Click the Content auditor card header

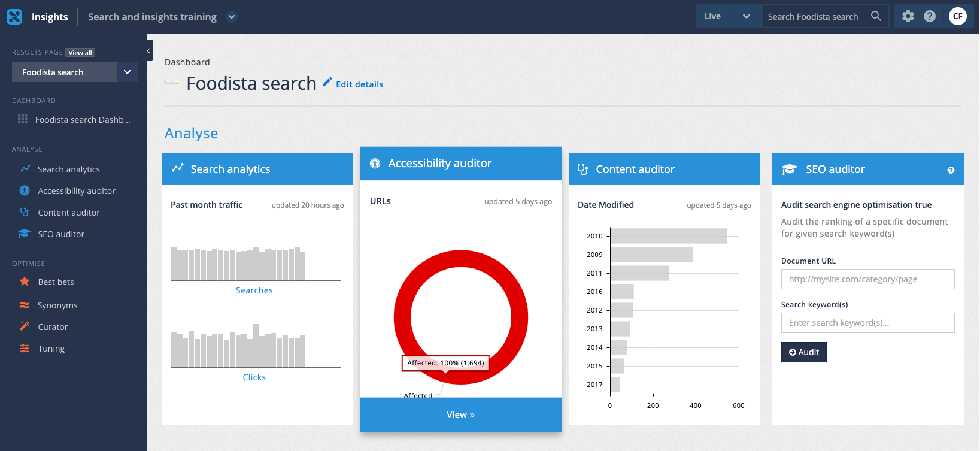coord(665,169)
